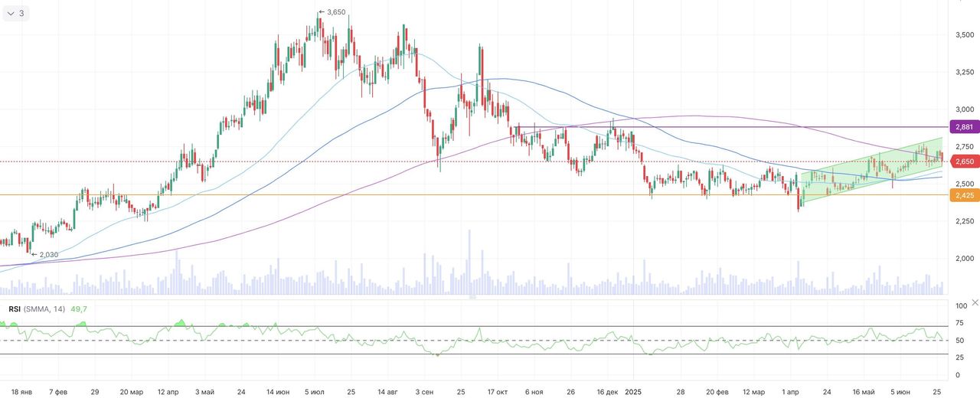Click the 3,500 level on price scale
The image size is (980, 398).
point(964,34)
